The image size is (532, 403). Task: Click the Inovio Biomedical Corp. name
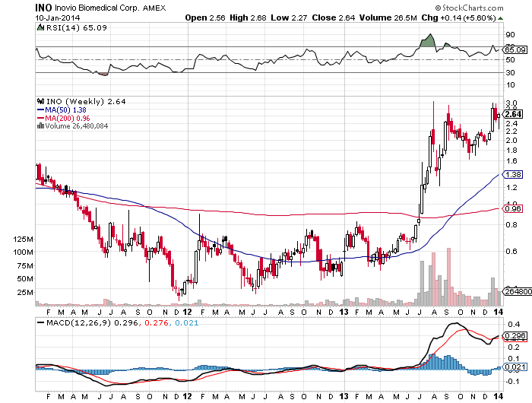[x=97, y=8]
